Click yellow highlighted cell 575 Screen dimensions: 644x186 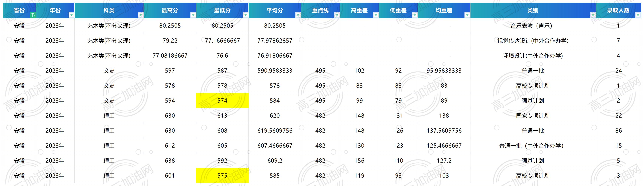pos(222,176)
